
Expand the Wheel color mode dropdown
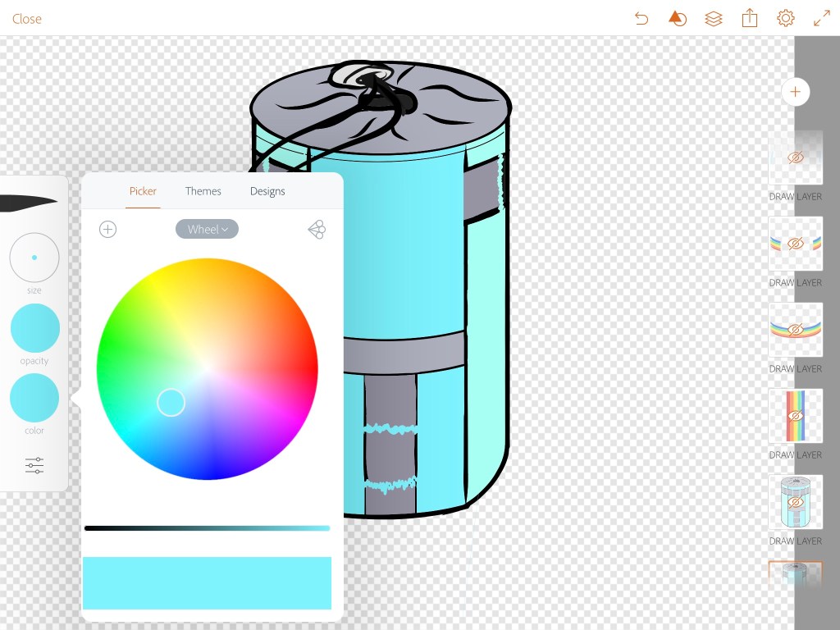pyautogui.click(x=207, y=230)
